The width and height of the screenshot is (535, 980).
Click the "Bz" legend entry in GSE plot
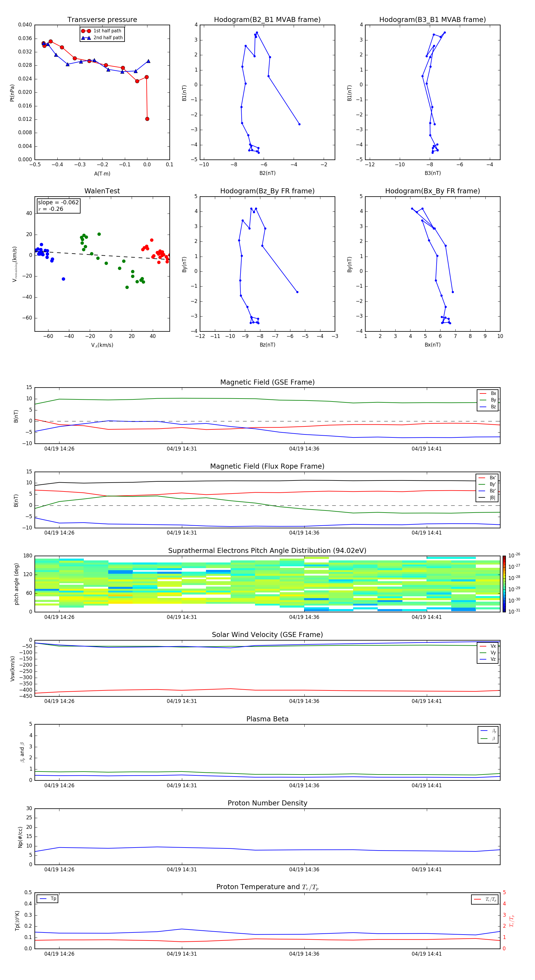click(488, 407)
